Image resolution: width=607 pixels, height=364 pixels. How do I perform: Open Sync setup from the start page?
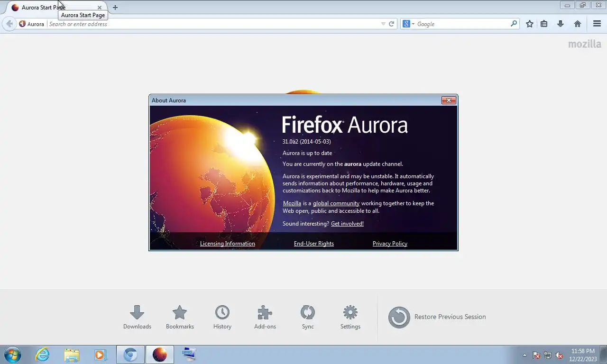pyautogui.click(x=308, y=317)
